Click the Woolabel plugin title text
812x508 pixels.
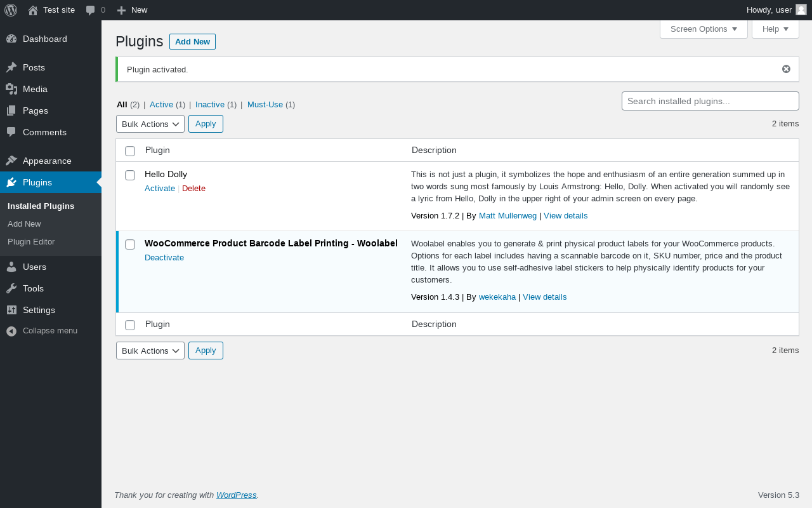[271, 244]
